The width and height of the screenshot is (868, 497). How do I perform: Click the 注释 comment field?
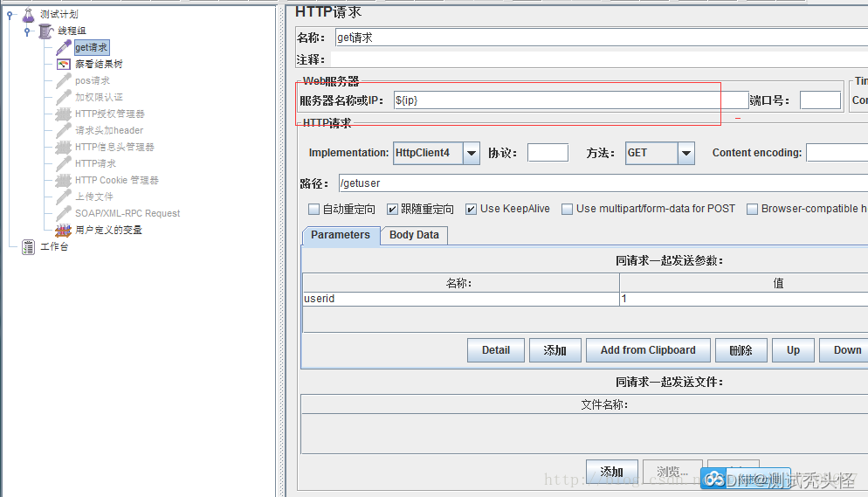click(599, 59)
